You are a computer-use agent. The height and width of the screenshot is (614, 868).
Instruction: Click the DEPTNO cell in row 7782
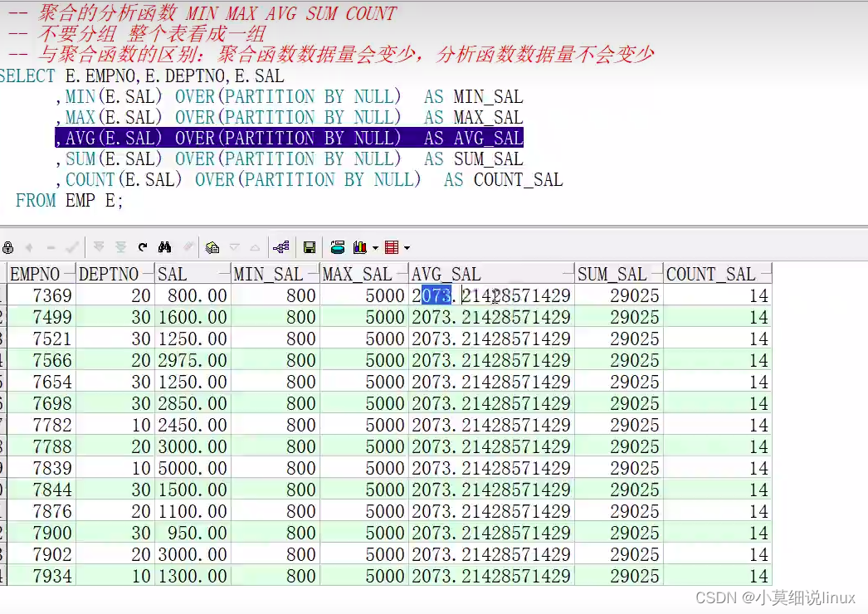tap(115, 425)
